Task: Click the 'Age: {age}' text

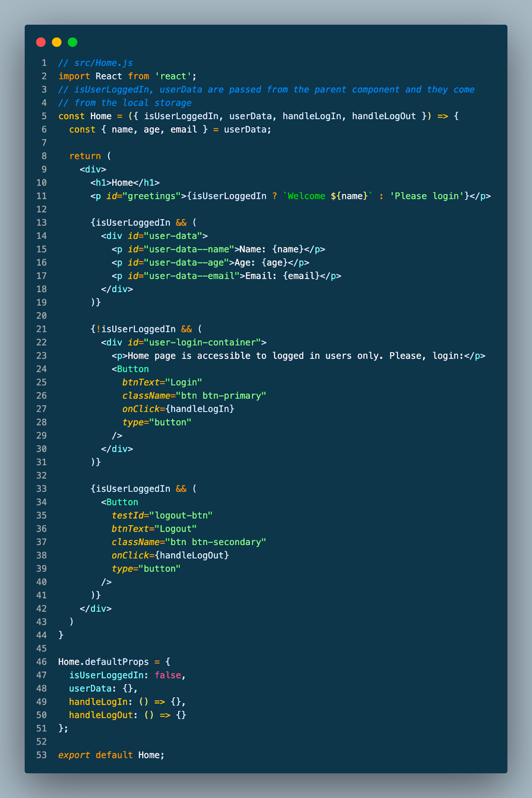Action: [x=261, y=262]
